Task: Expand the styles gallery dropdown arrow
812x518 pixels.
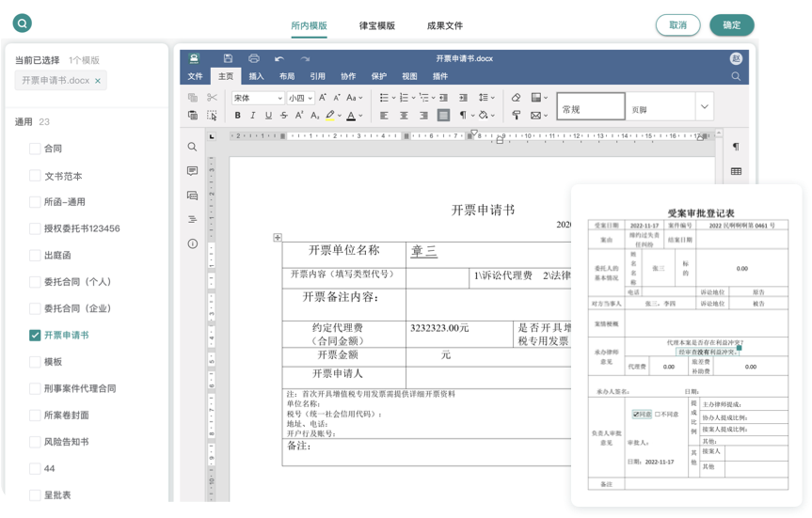Action: (704, 108)
